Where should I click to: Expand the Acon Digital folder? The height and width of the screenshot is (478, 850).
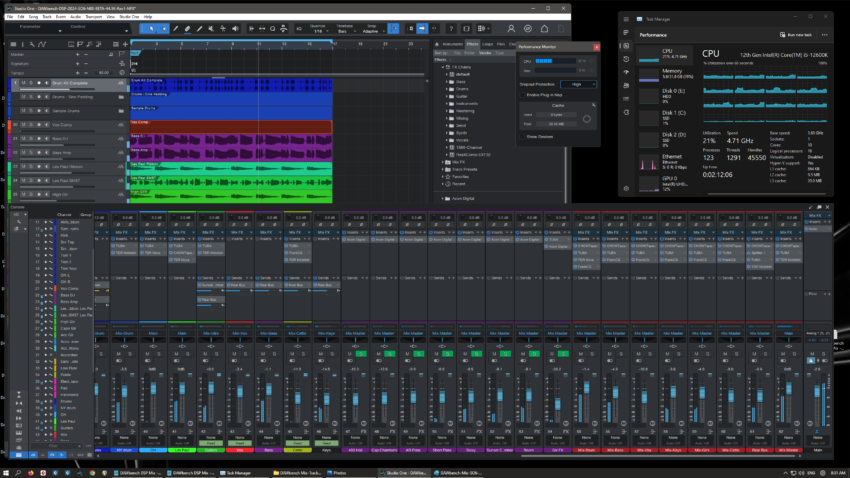click(443, 198)
